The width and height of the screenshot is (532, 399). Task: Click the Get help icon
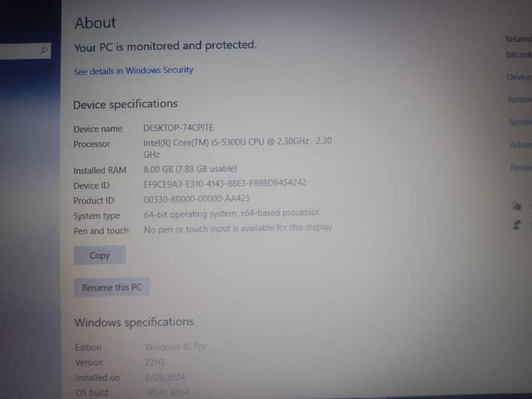click(517, 205)
